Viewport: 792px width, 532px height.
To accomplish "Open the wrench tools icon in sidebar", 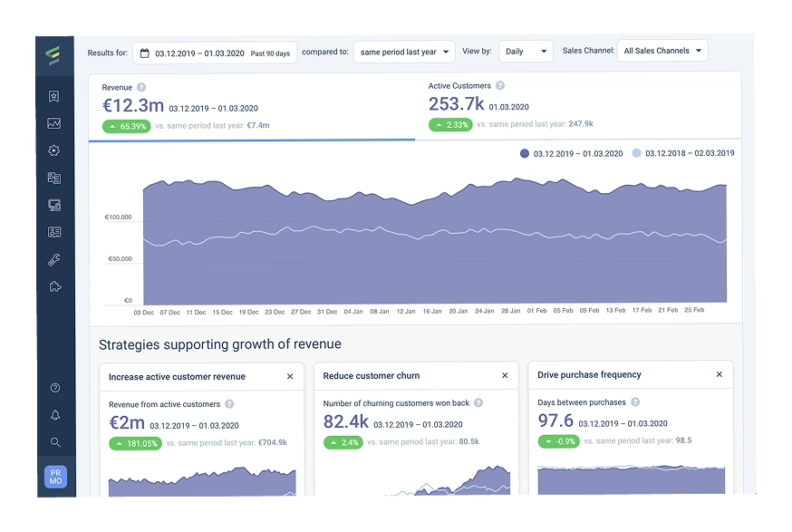I will click(54, 260).
